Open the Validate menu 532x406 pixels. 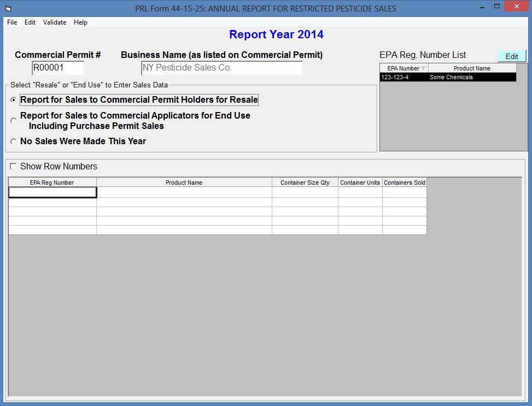(x=55, y=22)
